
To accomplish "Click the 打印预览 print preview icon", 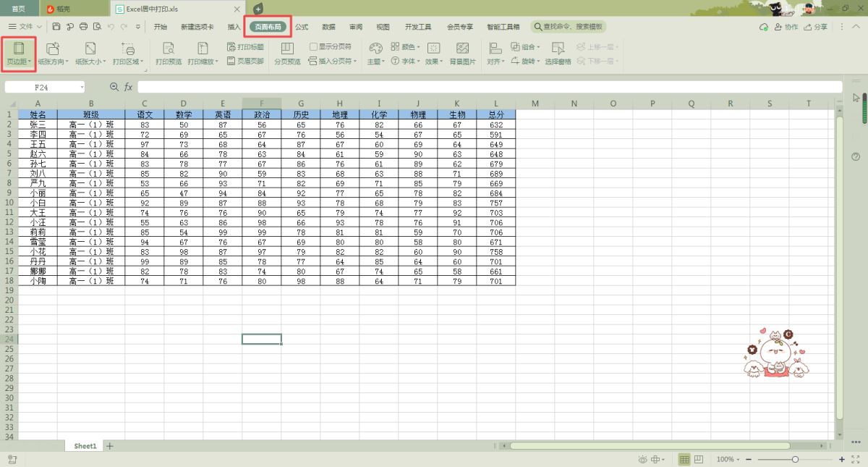I will tap(169, 53).
